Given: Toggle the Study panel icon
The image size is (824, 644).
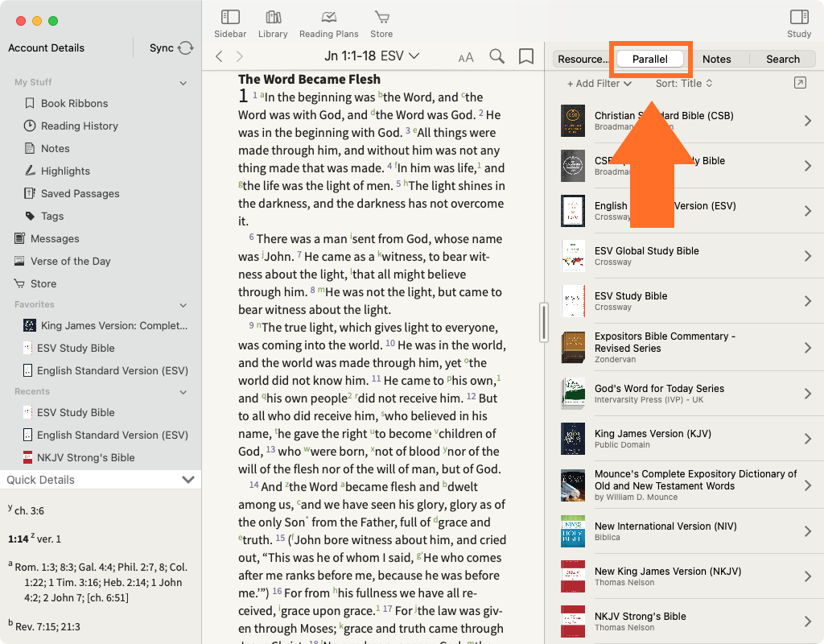Looking at the screenshot, I should (798, 17).
